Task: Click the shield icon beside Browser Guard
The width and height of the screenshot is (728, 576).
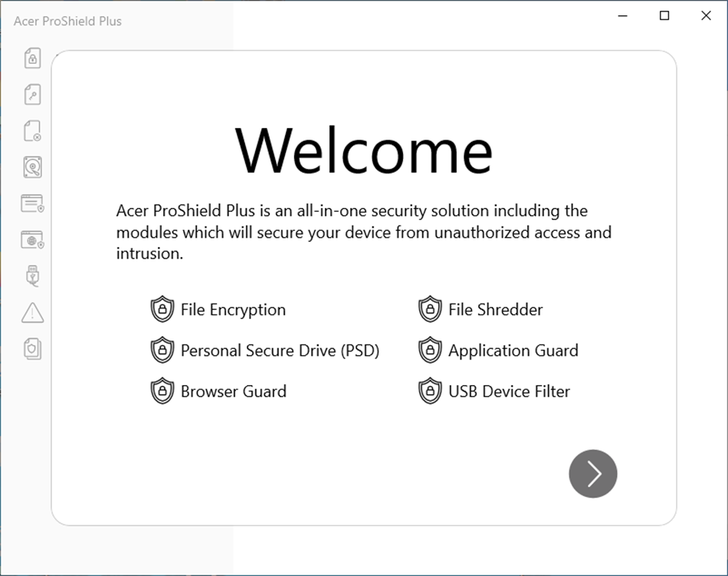Action: (161, 391)
